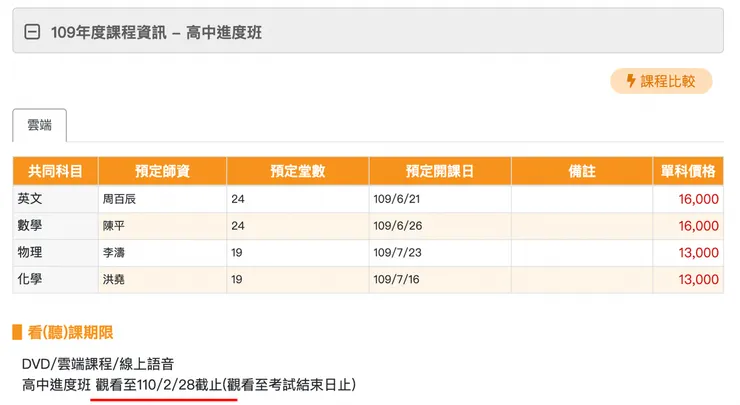Select the 化學 subject cell

coord(55,279)
